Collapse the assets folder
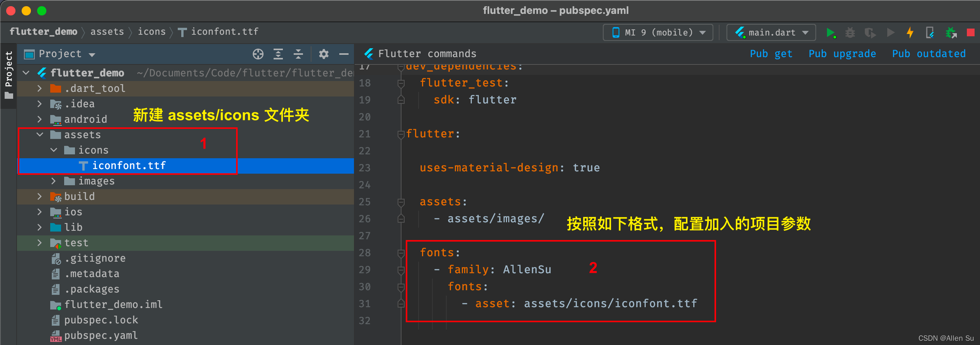This screenshot has height=345, width=980. click(40, 134)
